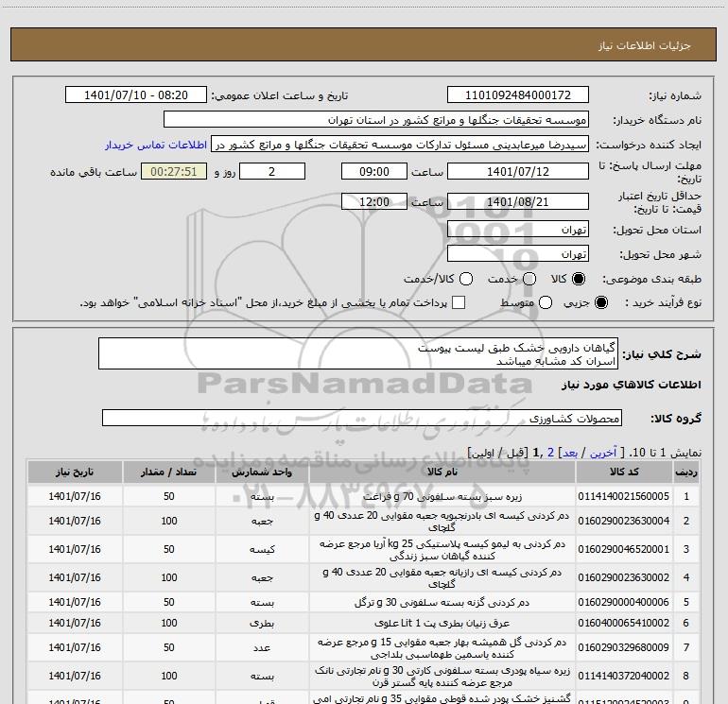Viewport: 728px width, 704px height.
Task: Click item name دم کردنی کیسه ای رازیانه
Action: click(442, 578)
